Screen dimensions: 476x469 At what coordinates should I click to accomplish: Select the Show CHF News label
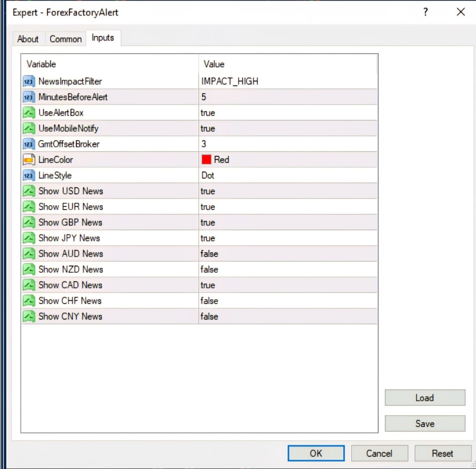(x=70, y=301)
